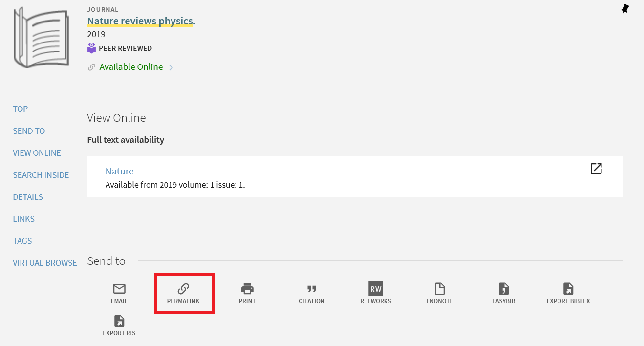
Task: Navigate to Search Inside section
Action: [41, 175]
